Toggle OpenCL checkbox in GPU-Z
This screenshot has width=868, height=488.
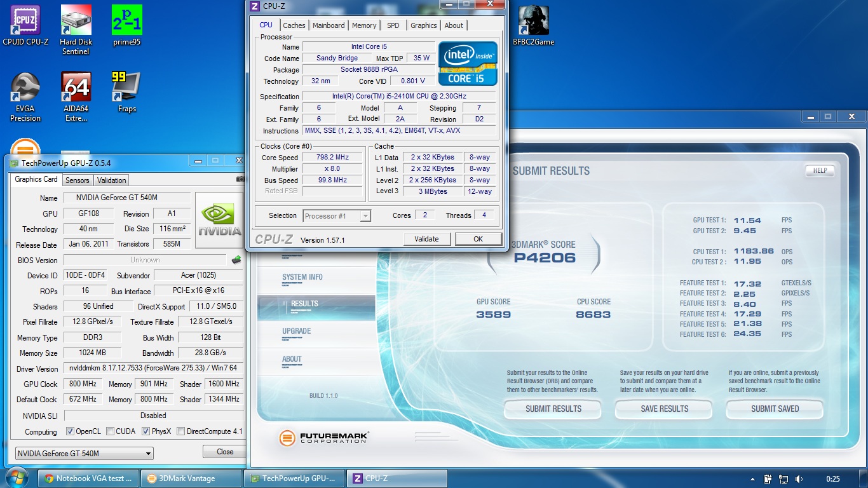point(70,431)
